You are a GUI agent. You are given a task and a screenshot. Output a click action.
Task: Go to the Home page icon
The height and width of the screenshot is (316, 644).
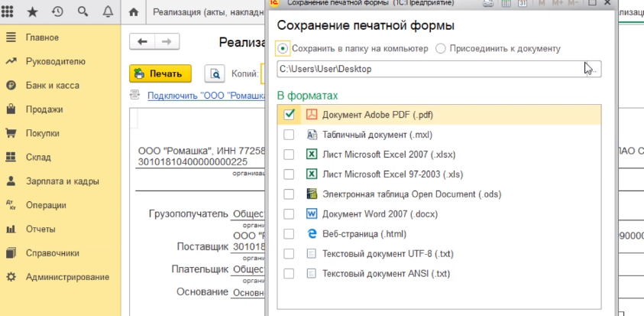[x=134, y=12]
